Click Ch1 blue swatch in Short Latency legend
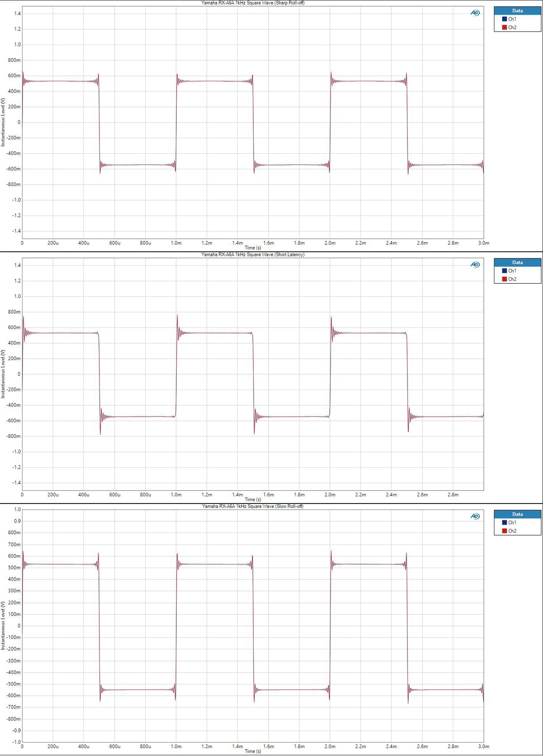Viewport: 543px width, 756px height. tap(504, 271)
